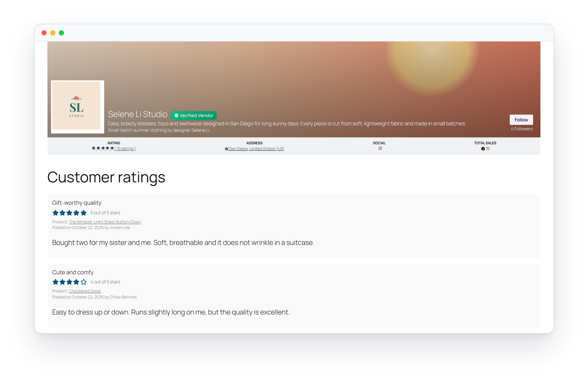Image resolution: width=588 pixels, height=378 pixels.
Task: Open the 8 ratings link
Action: point(125,148)
